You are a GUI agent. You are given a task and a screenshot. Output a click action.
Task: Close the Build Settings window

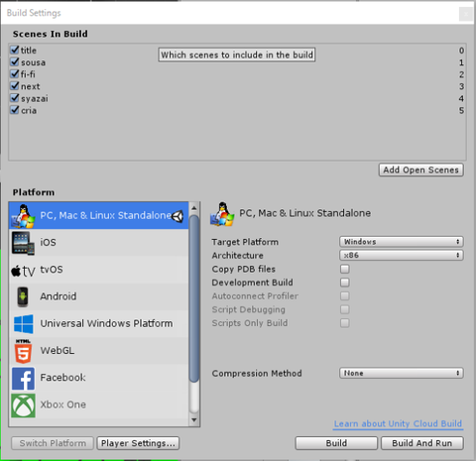tap(466, 14)
